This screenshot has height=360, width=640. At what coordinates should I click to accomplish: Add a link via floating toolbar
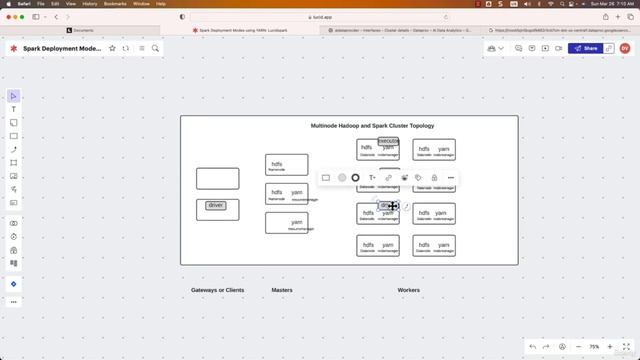coord(388,178)
